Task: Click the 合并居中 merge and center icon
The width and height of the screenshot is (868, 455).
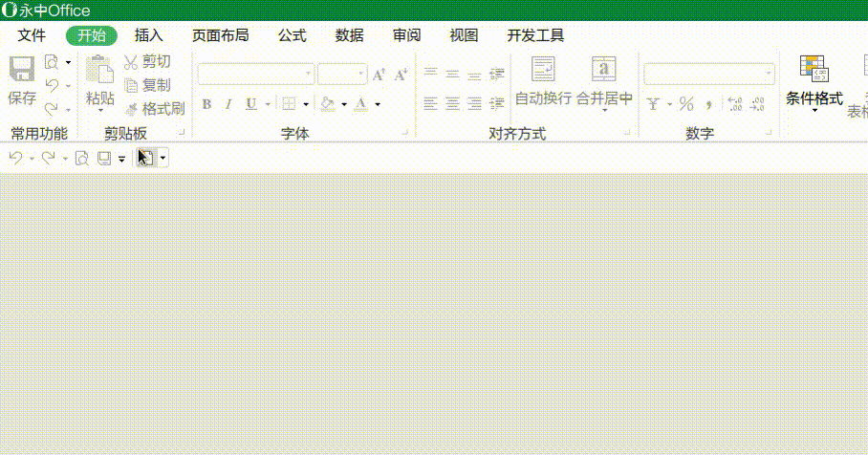Action: coord(604,71)
